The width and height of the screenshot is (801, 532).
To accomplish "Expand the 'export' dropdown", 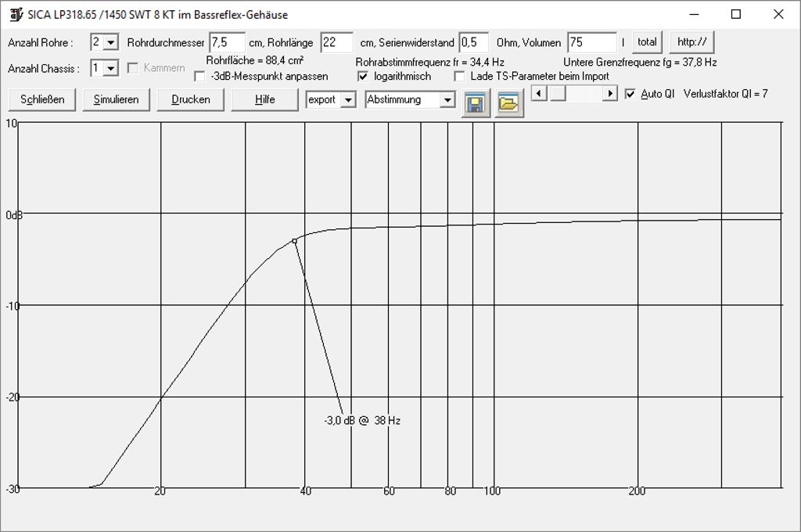I will click(349, 100).
